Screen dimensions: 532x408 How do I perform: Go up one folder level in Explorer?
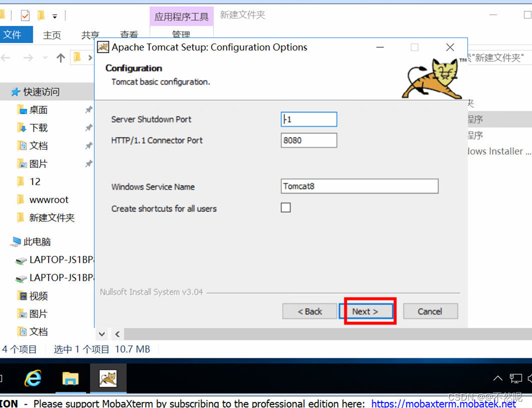click(x=61, y=58)
